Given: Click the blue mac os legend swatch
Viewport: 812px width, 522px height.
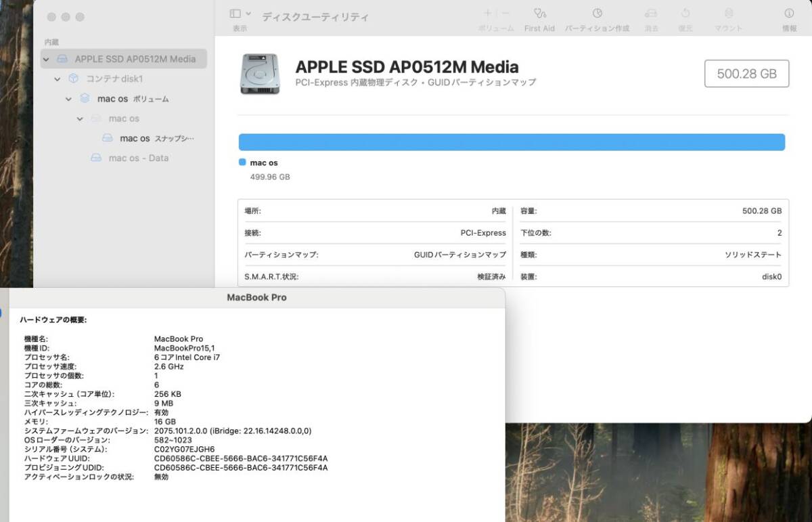Looking at the screenshot, I should click(242, 162).
